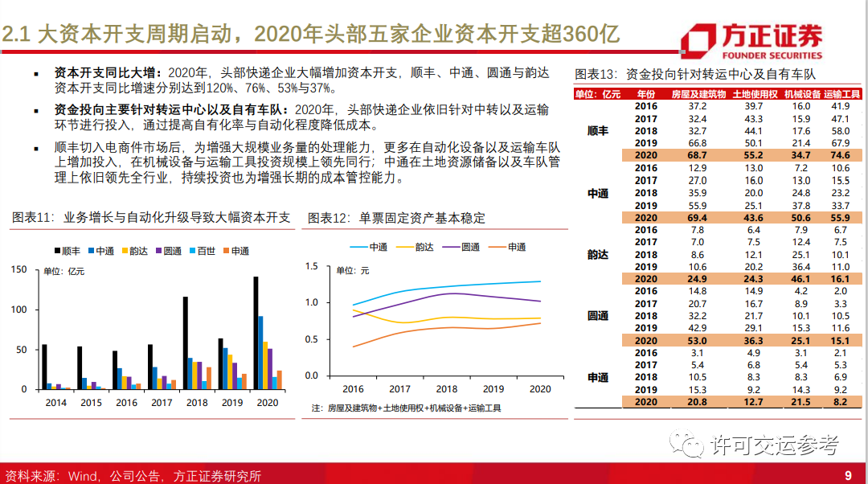
Task: Click the table cell with value 37.2
Action: (698, 106)
